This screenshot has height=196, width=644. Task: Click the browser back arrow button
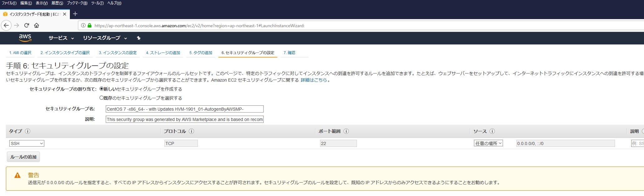6,25
